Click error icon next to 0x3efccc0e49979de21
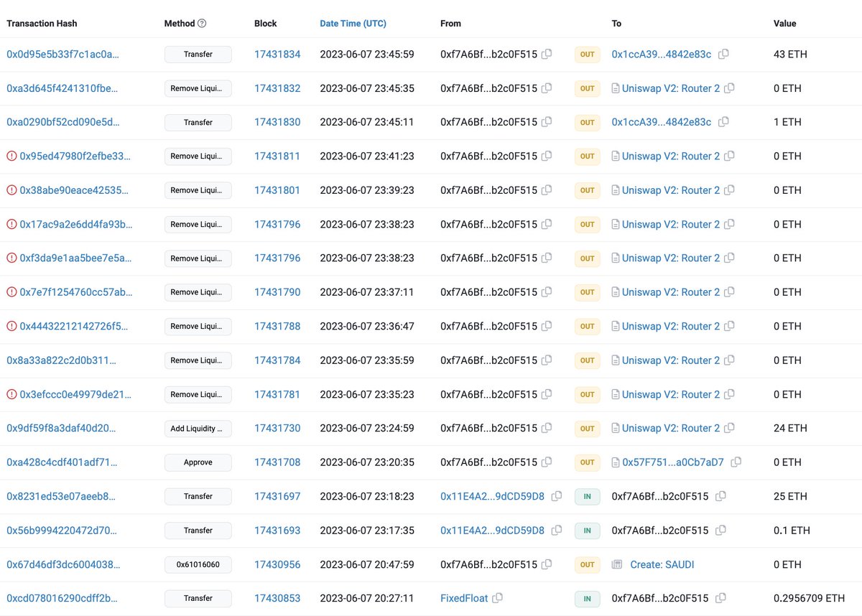Screen dimensions: 862x616 [x=11, y=394]
